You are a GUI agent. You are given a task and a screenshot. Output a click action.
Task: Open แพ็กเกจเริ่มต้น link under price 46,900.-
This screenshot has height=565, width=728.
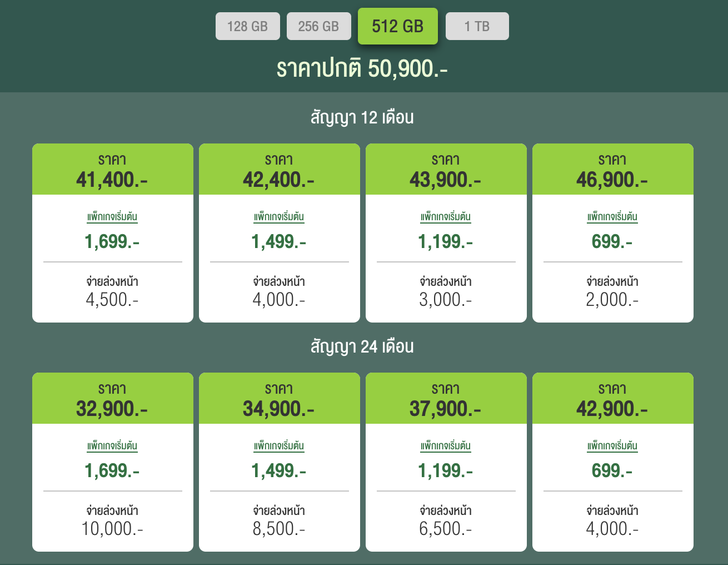(x=612, y=217)
